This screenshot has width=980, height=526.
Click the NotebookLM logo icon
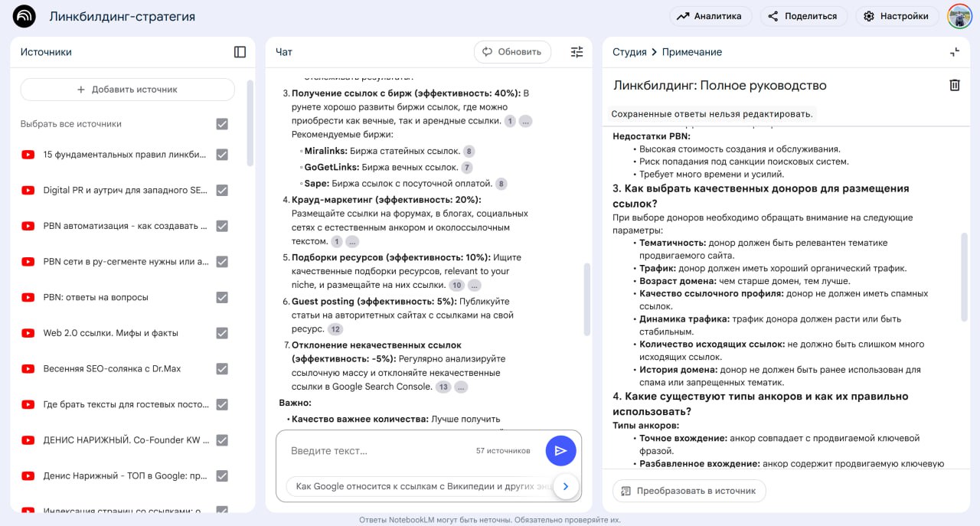pos(24,16)
